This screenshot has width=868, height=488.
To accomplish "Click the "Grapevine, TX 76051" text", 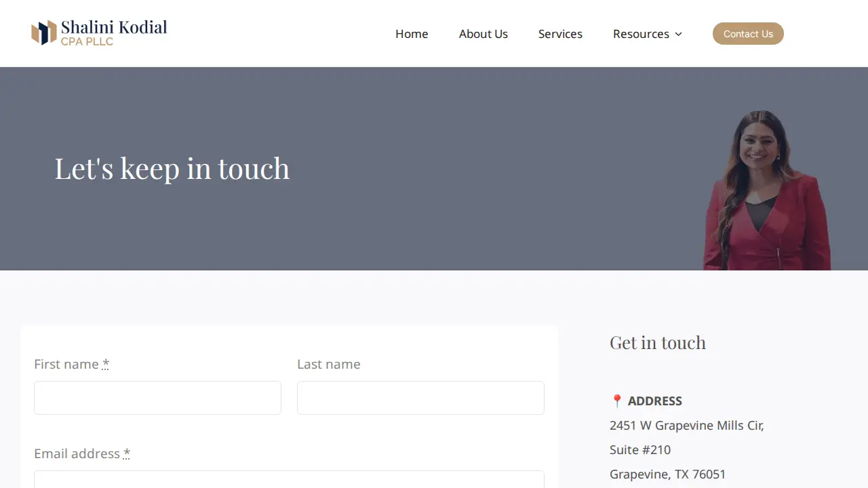I will pos(668,474).
